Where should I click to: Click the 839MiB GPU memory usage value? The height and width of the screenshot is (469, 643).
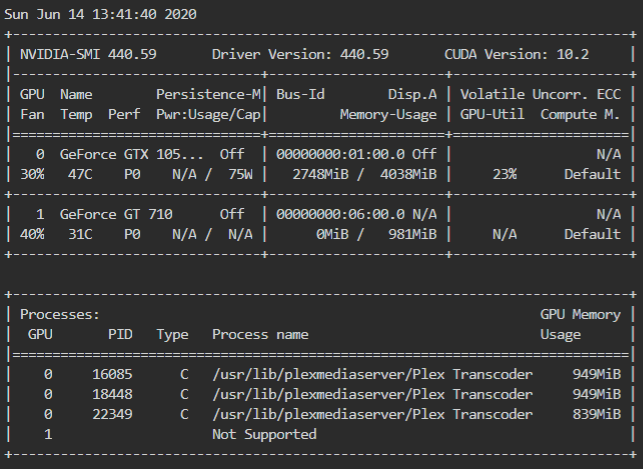pyautogui.click(x=597, y=415)
